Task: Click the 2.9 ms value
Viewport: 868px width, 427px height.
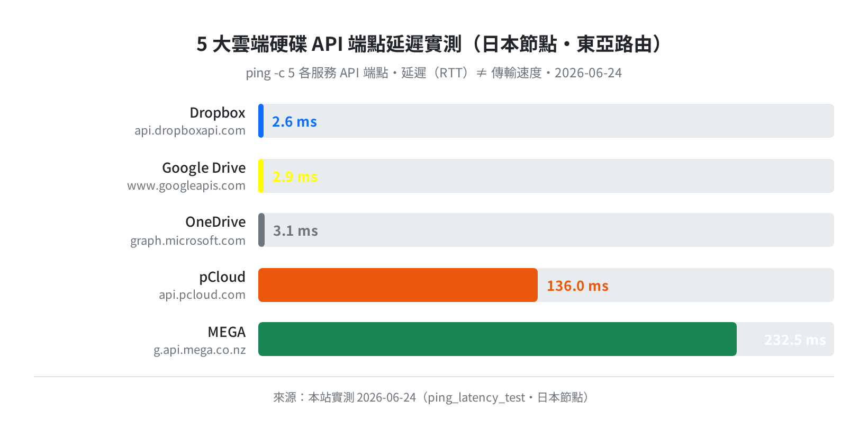Action: click(x=295, y=177)
